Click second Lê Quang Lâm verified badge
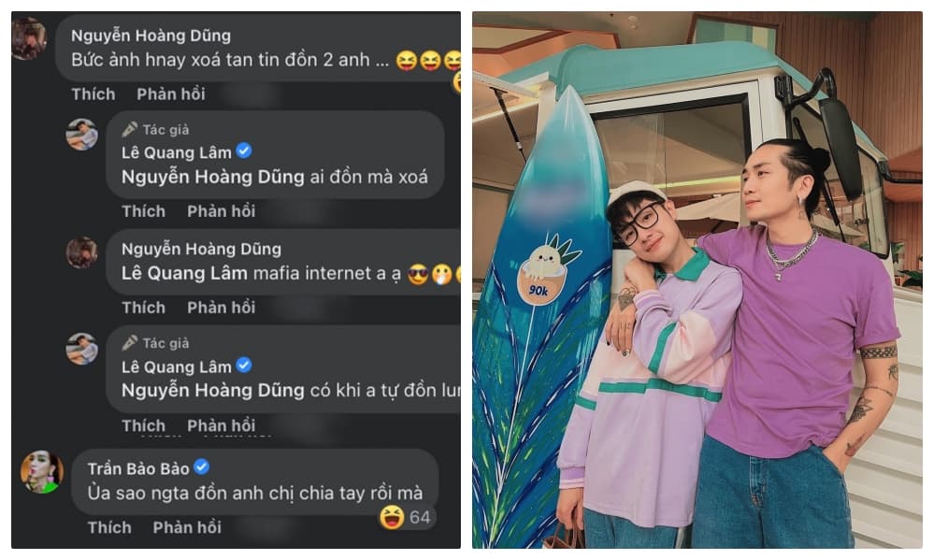Image resolution: width=934 pixels, height=560 pixels. point(244,365)
